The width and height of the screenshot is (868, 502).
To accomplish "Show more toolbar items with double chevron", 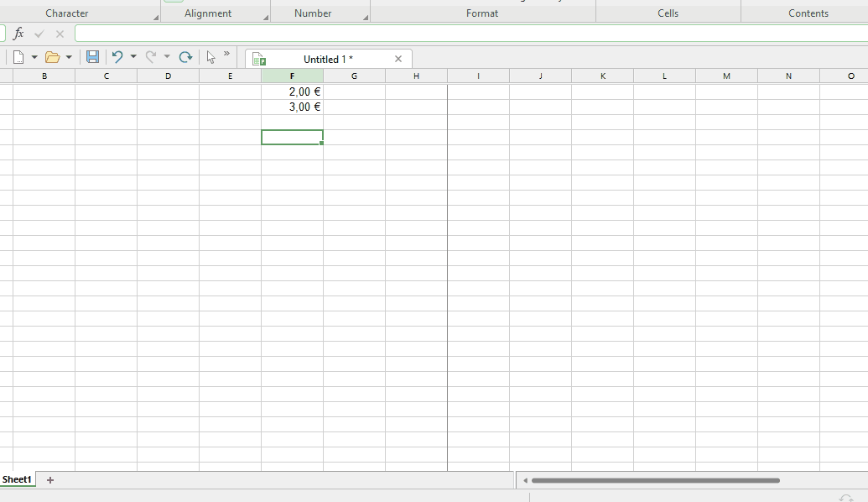I will pos(226,54).
